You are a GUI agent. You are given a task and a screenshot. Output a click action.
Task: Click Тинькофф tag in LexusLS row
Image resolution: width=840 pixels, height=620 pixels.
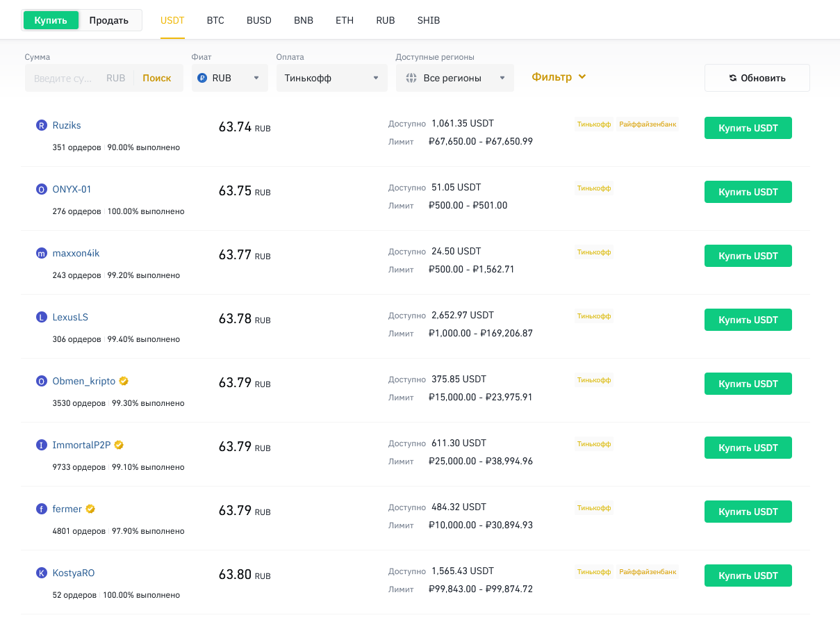click(x=594, y=316)
